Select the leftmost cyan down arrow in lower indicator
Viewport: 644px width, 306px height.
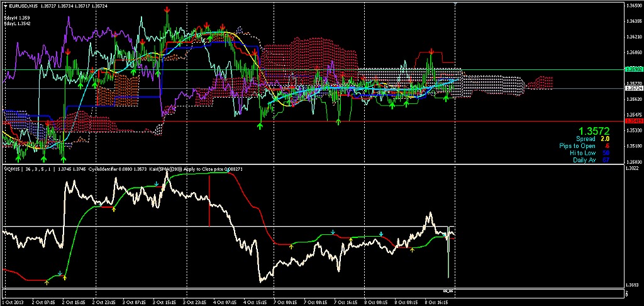coord(60,273)
